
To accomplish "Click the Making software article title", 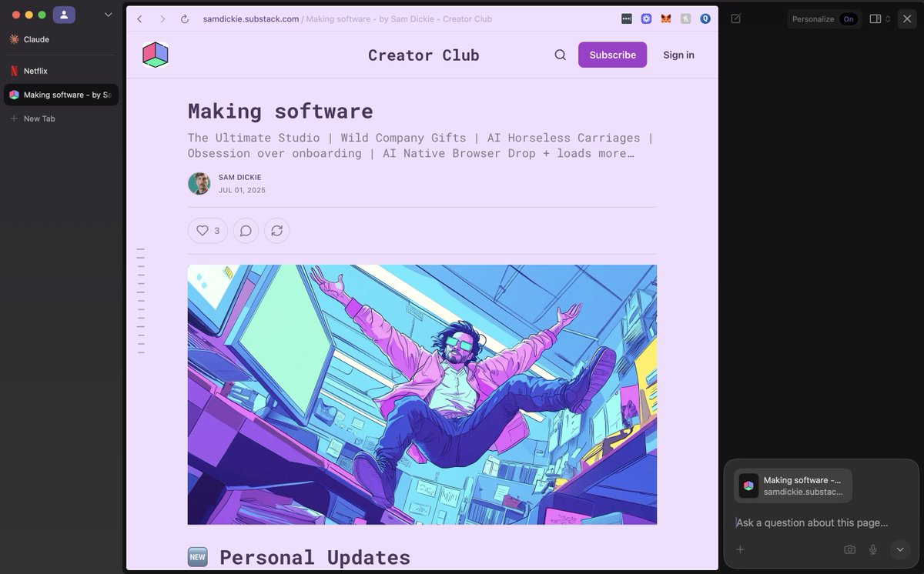I will click(281, 111).
